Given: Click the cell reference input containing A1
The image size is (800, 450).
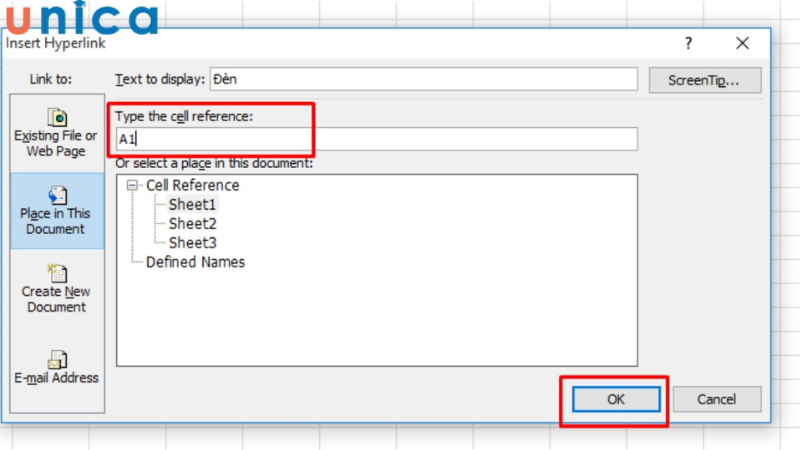Looking at the screenshot, I should (377, 139).
